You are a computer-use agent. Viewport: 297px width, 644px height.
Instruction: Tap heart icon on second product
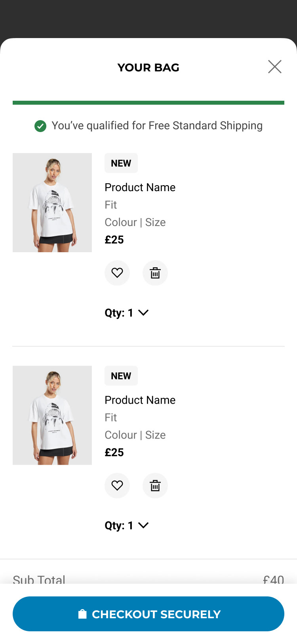click(117, 485)
